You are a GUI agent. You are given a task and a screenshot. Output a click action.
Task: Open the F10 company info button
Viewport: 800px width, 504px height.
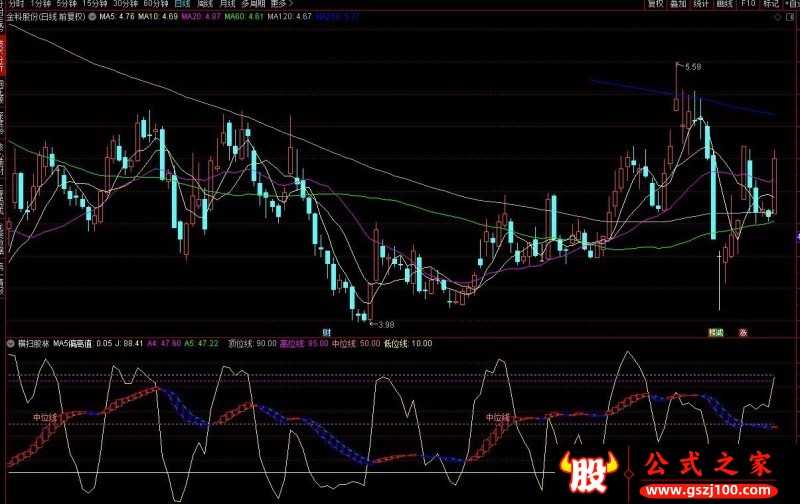pos(747,5)
